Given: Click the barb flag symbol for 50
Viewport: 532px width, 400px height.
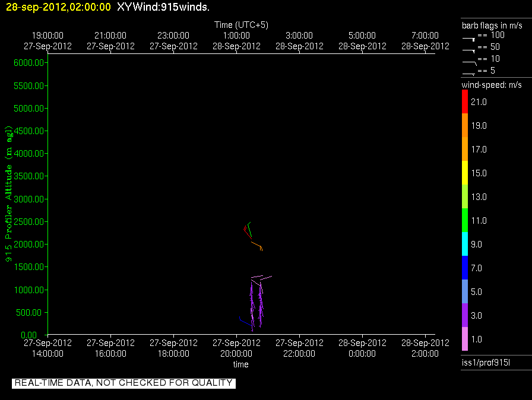Looking at the screenshot, I should coord(468,51).
